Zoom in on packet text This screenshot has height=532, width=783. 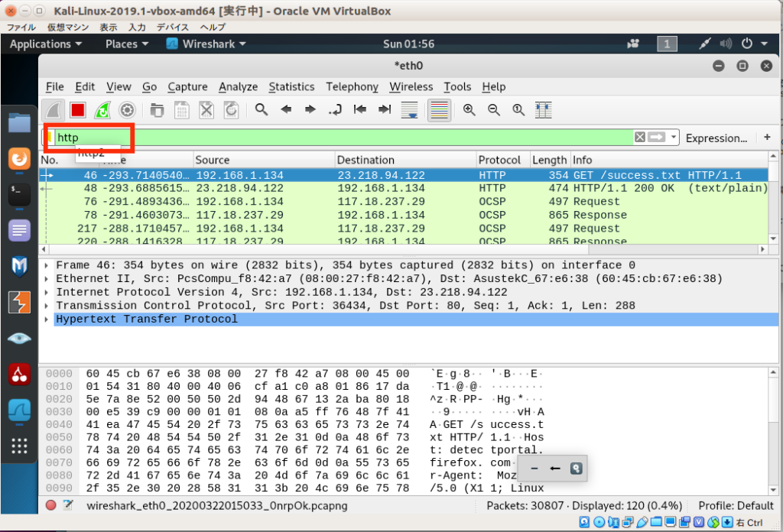[469, 110]
